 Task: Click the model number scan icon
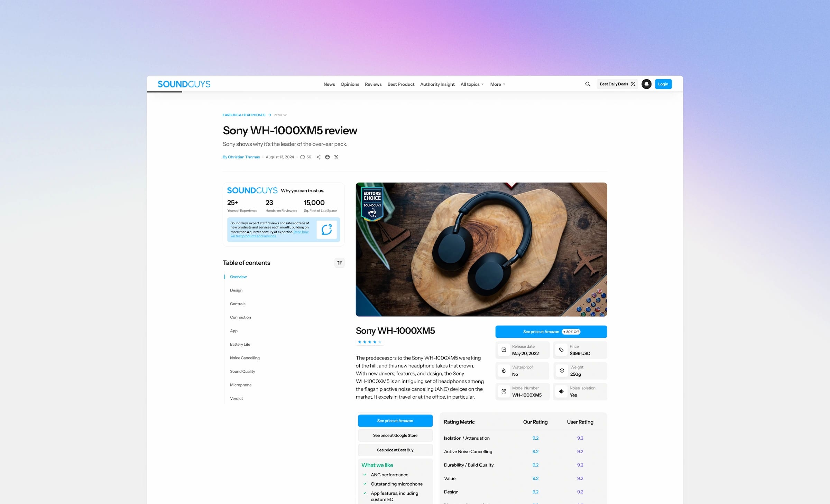(504, 391)
